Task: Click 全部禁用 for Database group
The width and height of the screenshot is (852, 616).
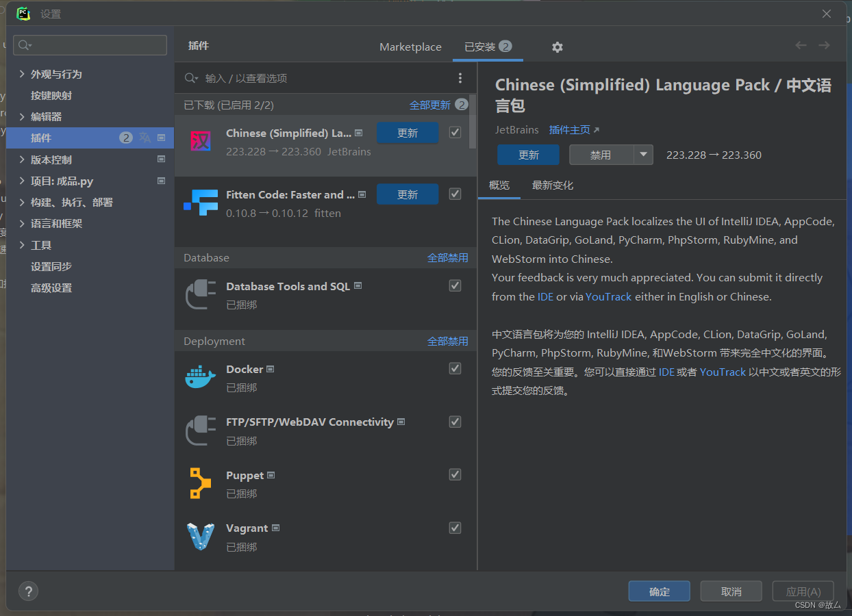Action: (x=448, y=257)
